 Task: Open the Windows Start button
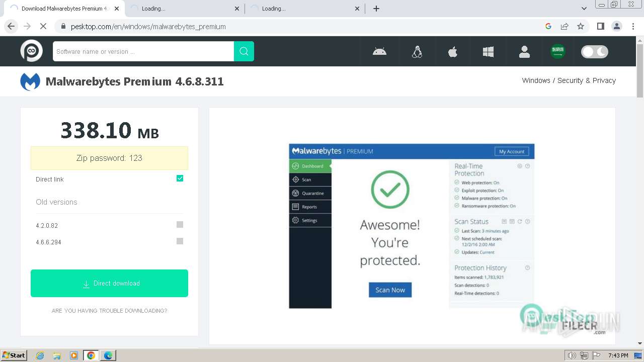coord(14,355)
